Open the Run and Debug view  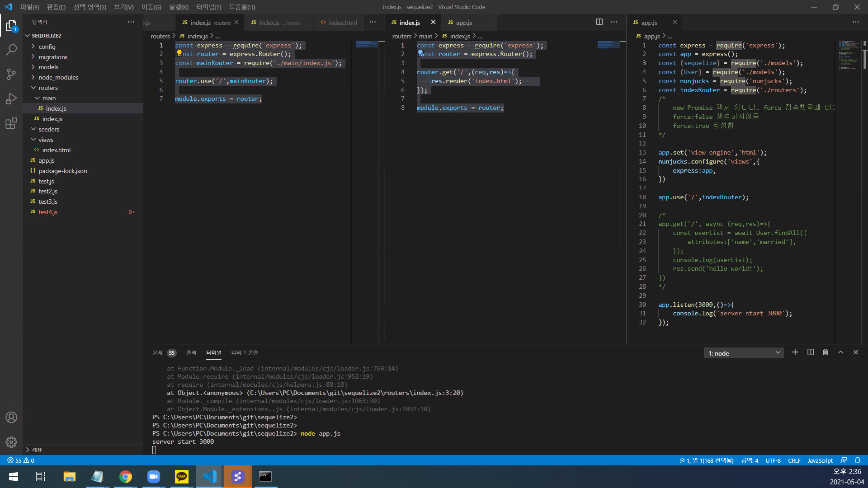pos(11,99)
